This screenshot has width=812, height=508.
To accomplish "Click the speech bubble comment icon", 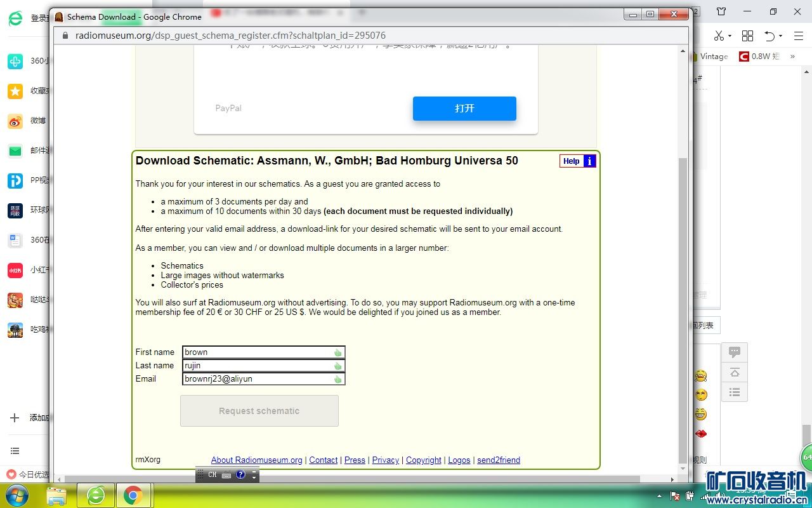I will [735, 352].
